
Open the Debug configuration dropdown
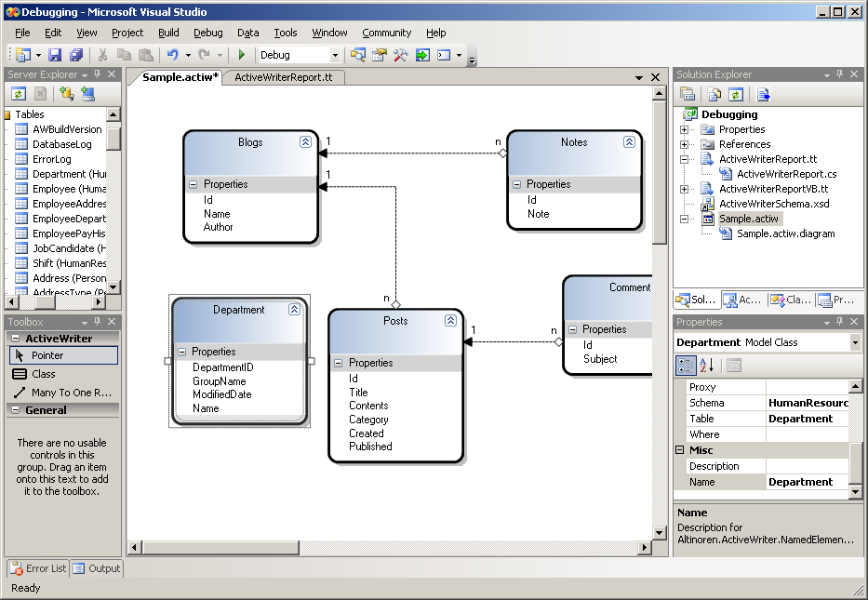(334, 55)
